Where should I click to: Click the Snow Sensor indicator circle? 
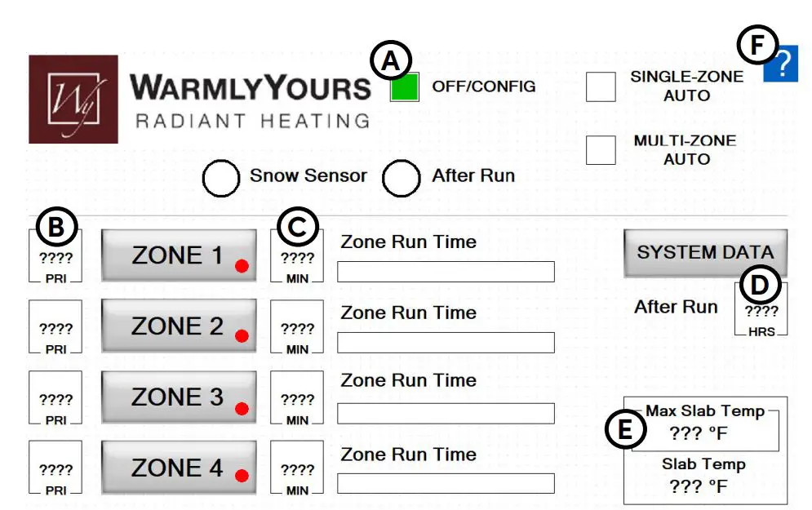[x=220, y=176]
